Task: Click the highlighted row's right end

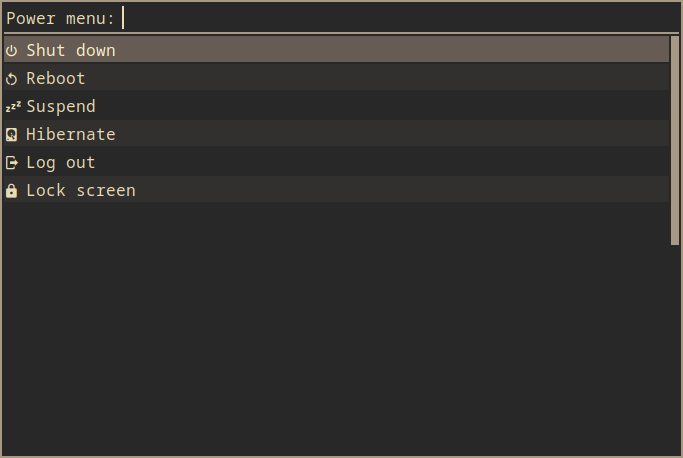Action: click(653, 49)
